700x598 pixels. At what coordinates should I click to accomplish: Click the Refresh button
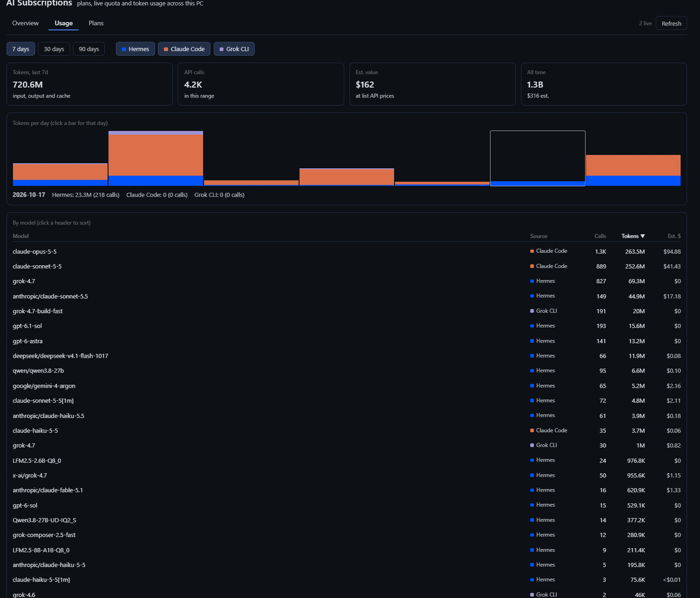point(671,23)
